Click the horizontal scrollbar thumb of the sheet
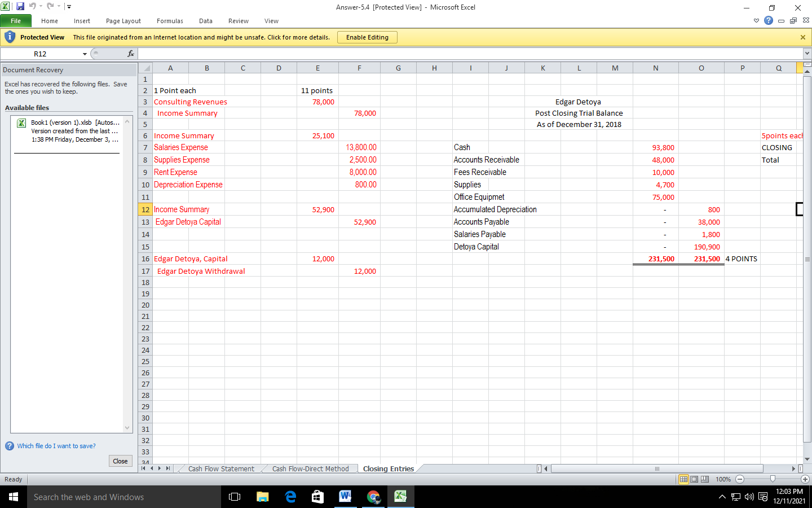The width and height of the screenshot is (812, 508). [x=657, y=468]
